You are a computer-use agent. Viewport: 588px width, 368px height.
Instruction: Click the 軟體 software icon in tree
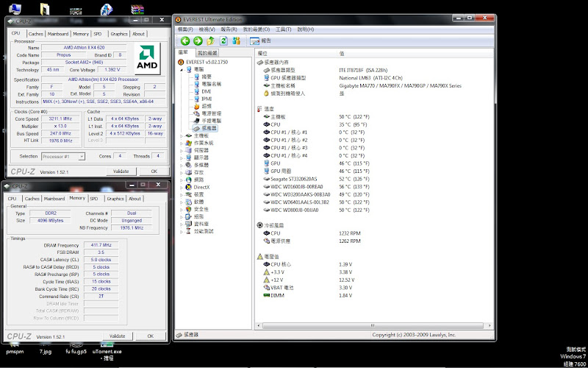[189, 202]
